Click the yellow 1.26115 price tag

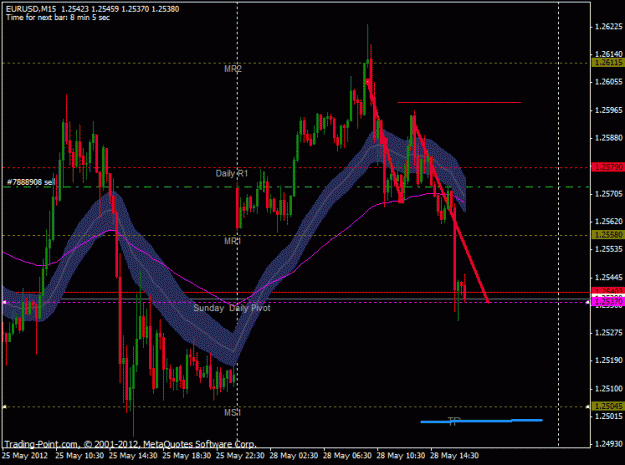click(608, 63)
